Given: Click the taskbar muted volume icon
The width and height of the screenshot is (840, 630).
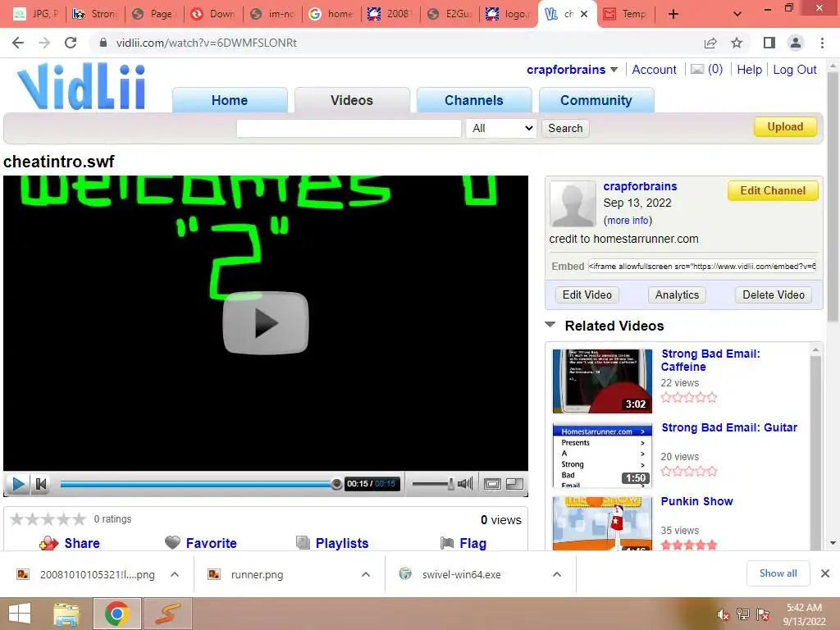Looking at the screenshot, I should coord(724,614).
